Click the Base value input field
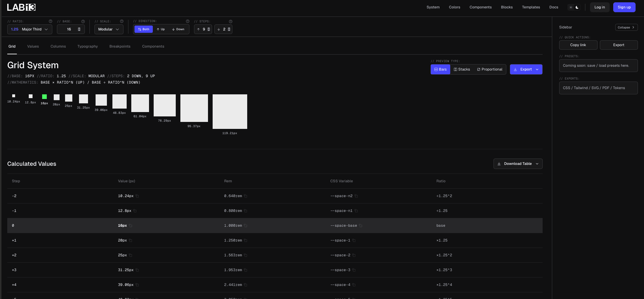644x299 pixels. [69, 29]
